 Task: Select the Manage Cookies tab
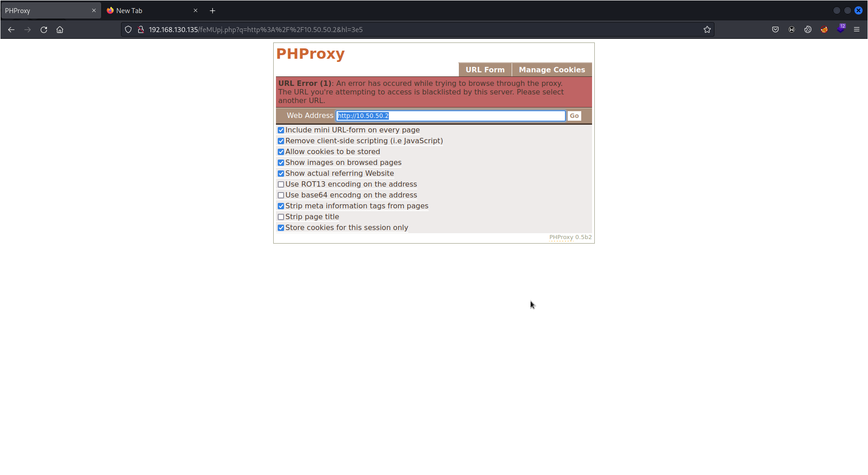[551, 70]
